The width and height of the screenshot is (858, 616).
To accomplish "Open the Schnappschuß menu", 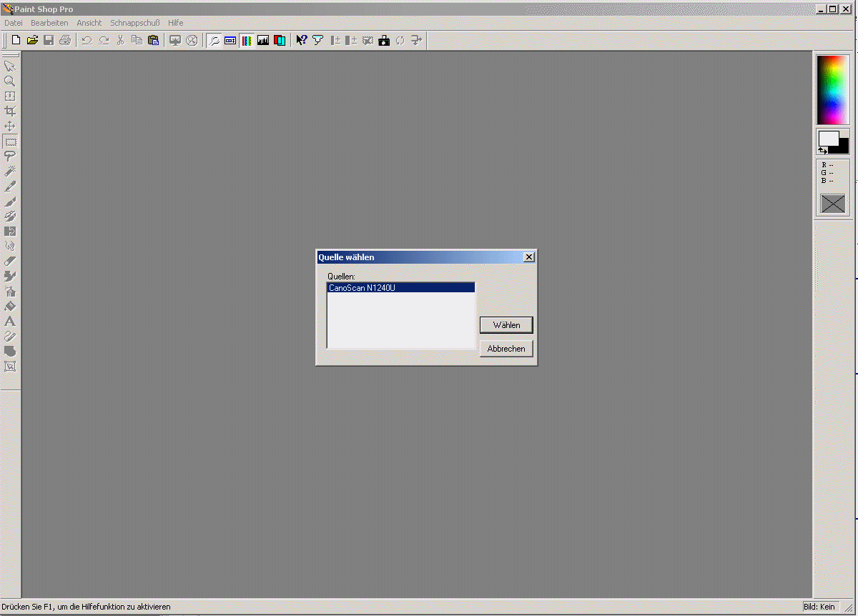I will tap(135, 23).
